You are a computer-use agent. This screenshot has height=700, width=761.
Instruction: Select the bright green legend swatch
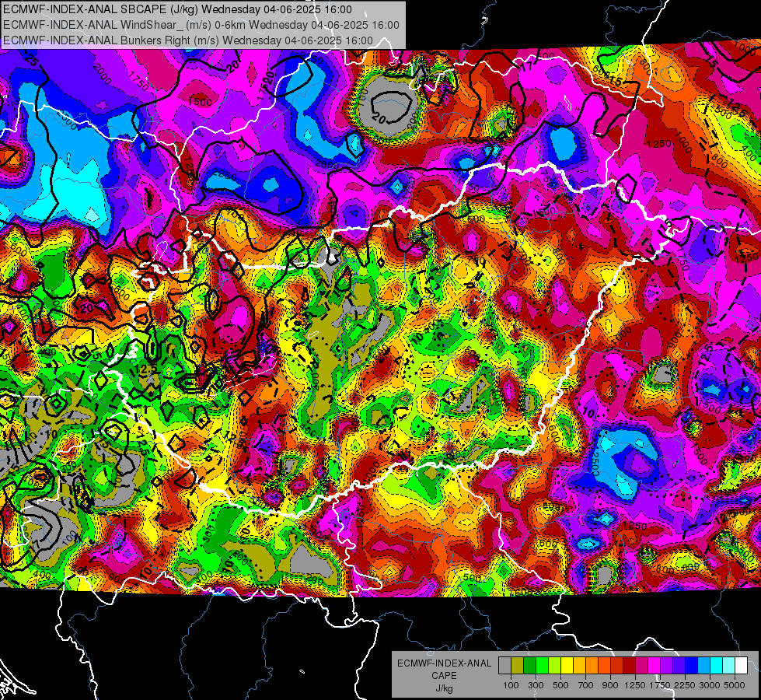pyautogui.click(x=542, y=665)
